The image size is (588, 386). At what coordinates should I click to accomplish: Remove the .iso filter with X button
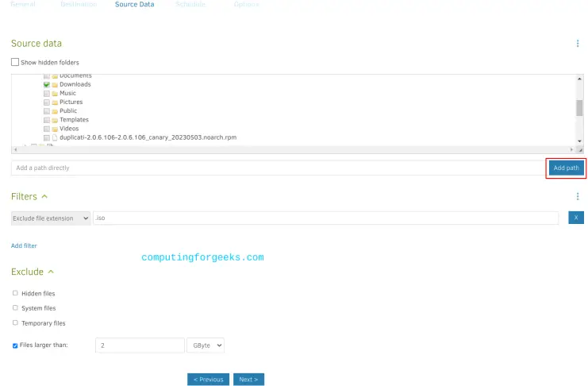point(576,218)
